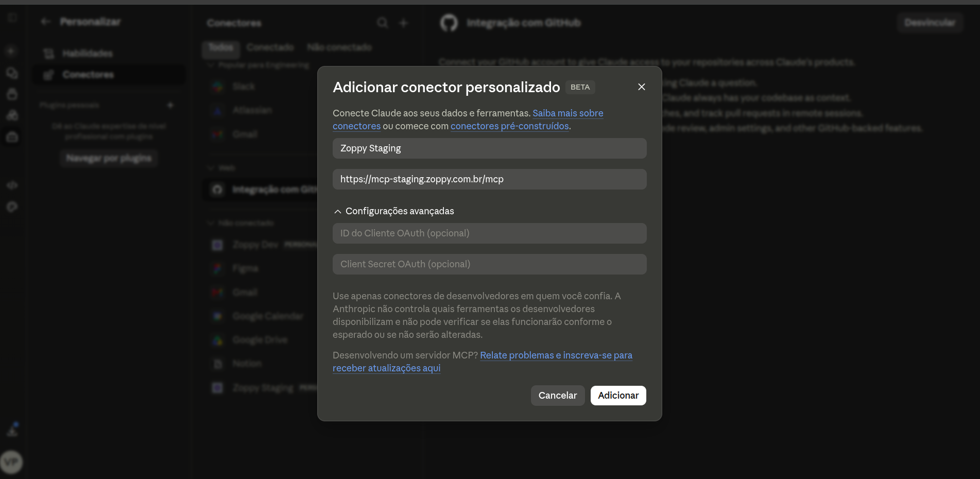The image size is (980, 479).
Task: Focus the Client Secret OAuth field
Action: (489, 264)
